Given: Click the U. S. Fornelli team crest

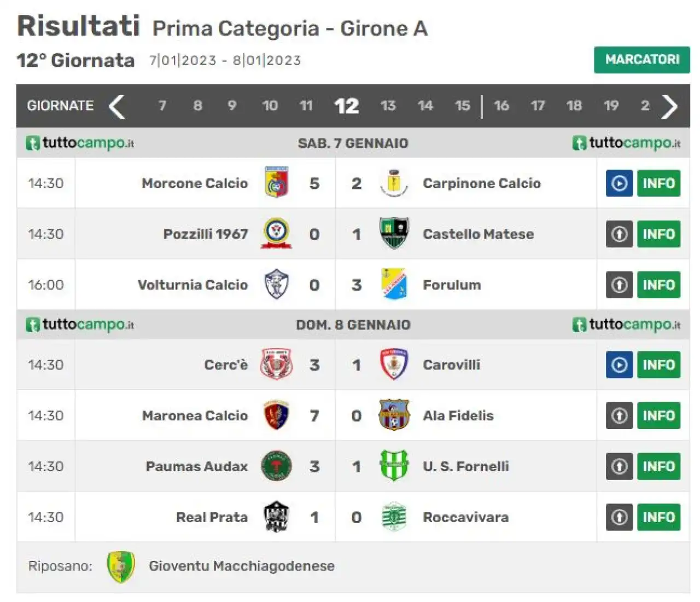Looking at the screenshot, I should point(394,466).
